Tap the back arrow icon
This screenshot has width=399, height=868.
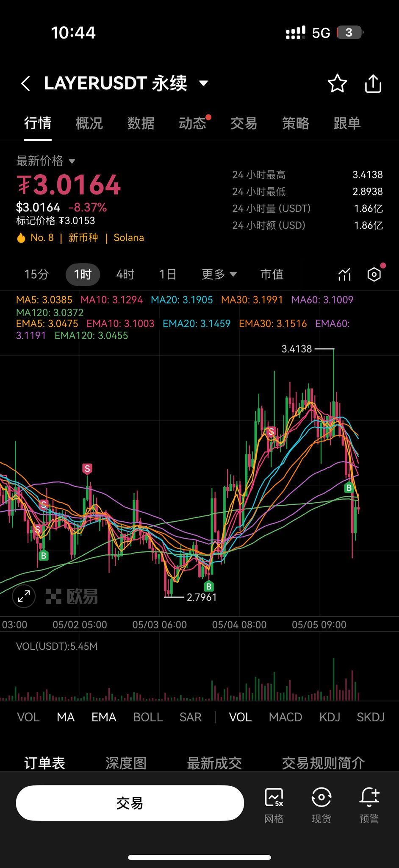click(x=25, y=83)
